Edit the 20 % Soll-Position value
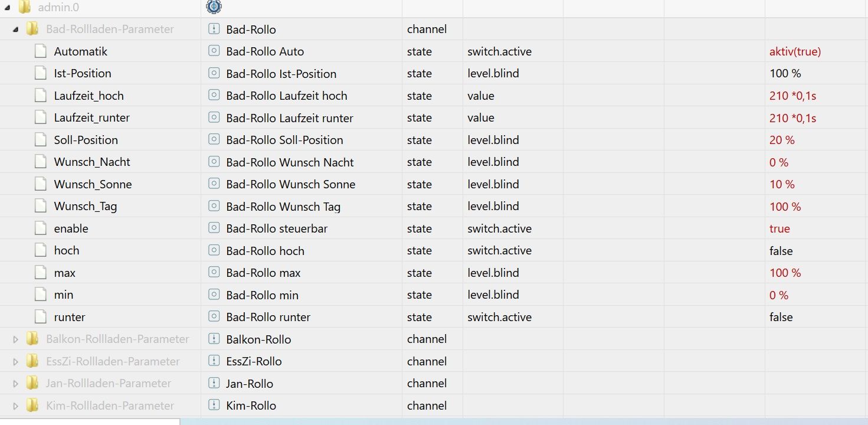 click(782, 140)
